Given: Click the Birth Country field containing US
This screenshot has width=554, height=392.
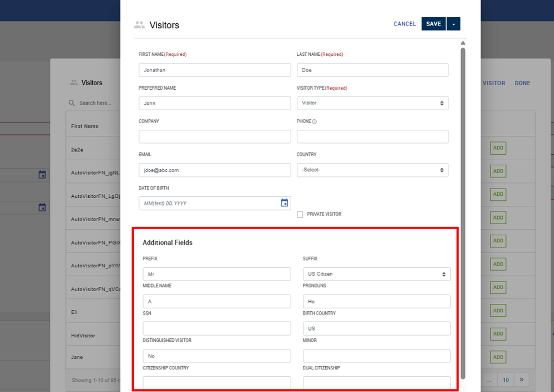Looking at the screenshot, I should 376,329.
